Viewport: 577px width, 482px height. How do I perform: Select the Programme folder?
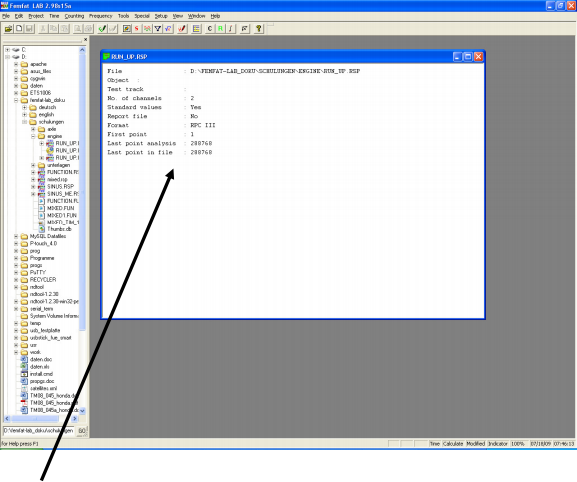(42, 258)
